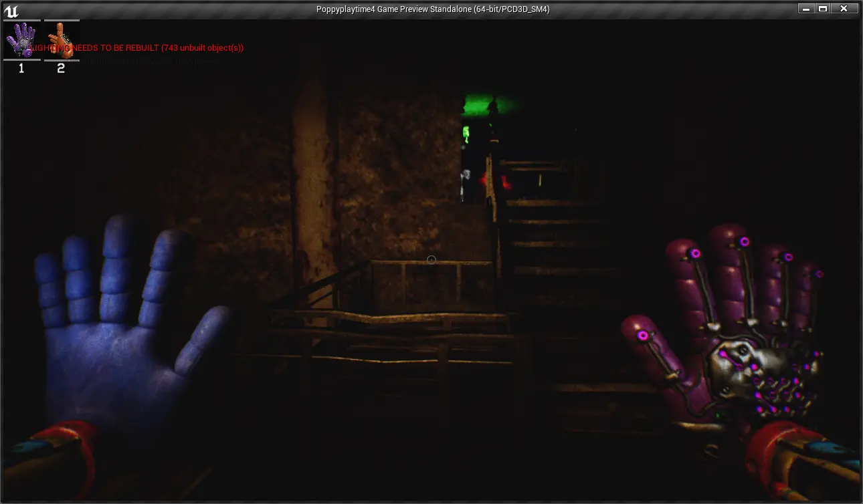Click the window title 'Poppyplaytime4 Game Preview Standalone'
This screenshot has width=863, height=504.
[434, 9]
